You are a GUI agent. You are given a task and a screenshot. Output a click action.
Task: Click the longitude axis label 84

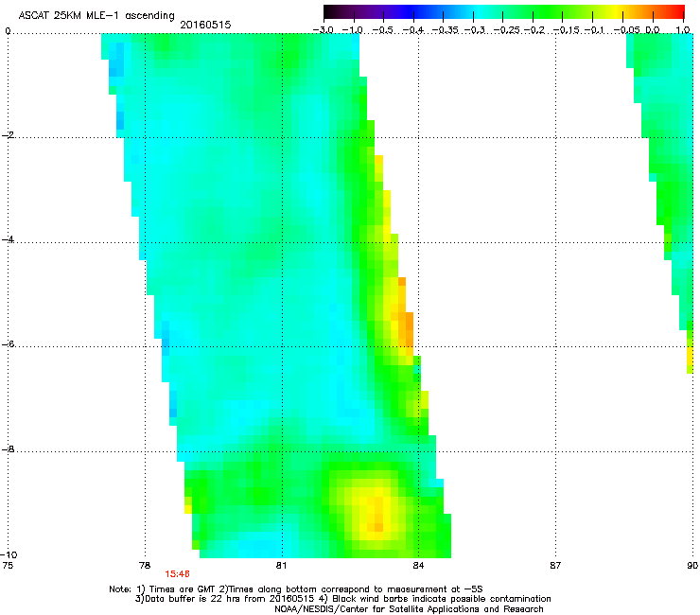tap(418, 566)
